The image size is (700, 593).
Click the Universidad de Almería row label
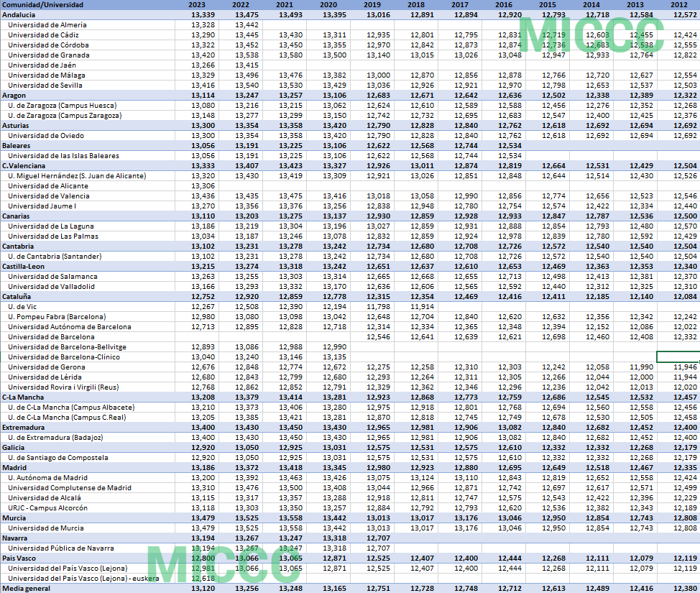pos(47,25)
